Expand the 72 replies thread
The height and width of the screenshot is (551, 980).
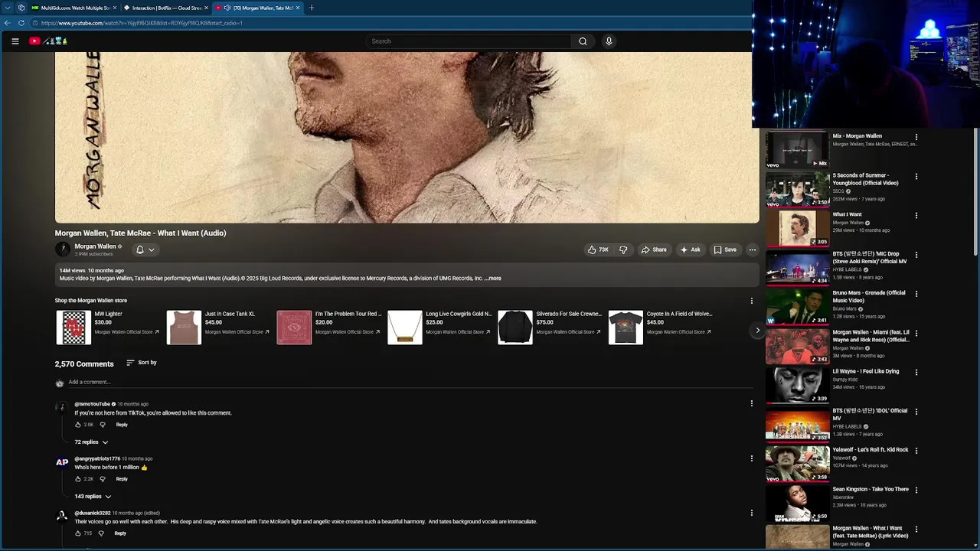91,442
